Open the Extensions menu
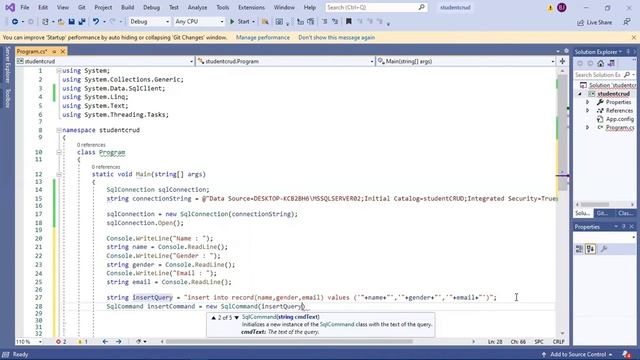Viewport: 640px width, 360px height. point(251,7)
